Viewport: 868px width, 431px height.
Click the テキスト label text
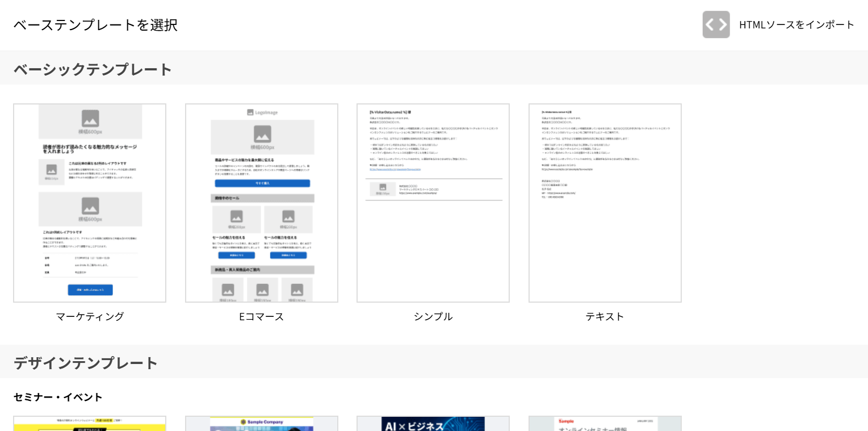605,316
